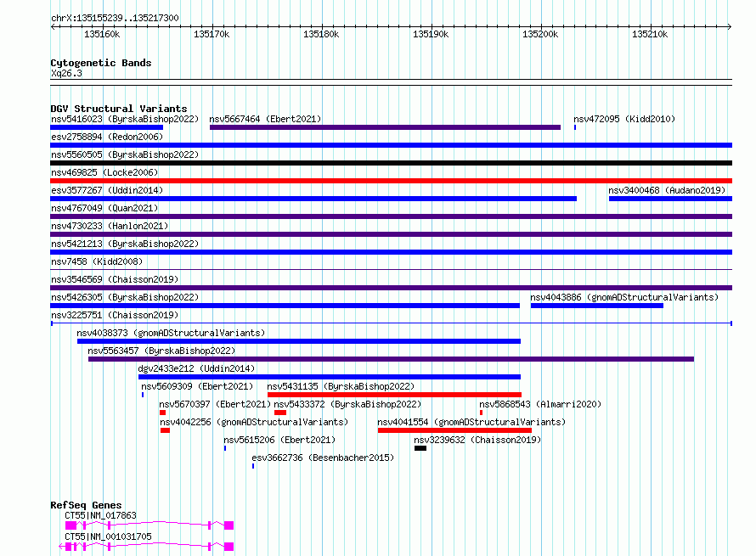The width and height of the screenshot is (756, 556).
Task: Select the red nsv5670397 (Ebert2021) marker
Action: point(162,413)
